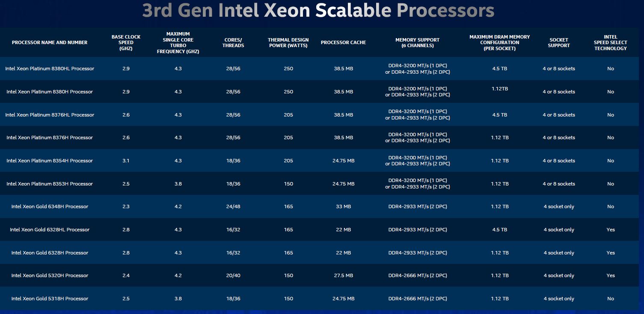Click the Intel Xeon Gold 5320H Processor name
Viewport: 644px width, 314px height.
(50, 275)
